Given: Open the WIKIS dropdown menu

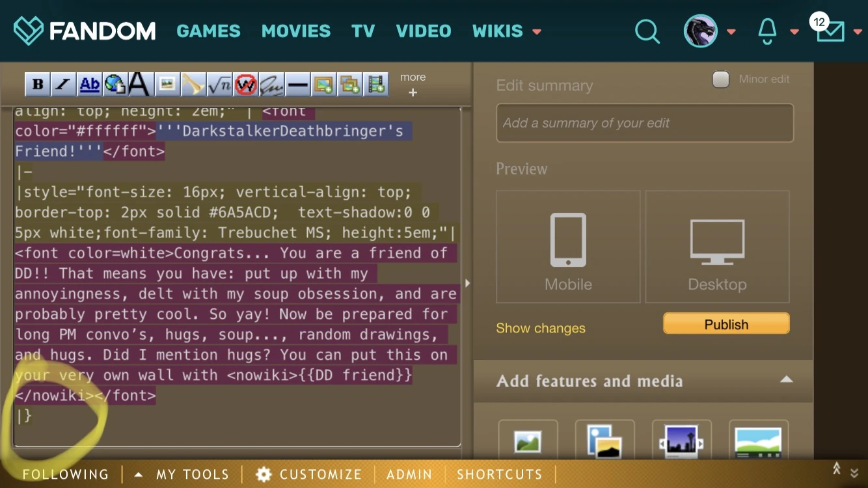Looking at the screenshot, I should (x=506, y=31).
